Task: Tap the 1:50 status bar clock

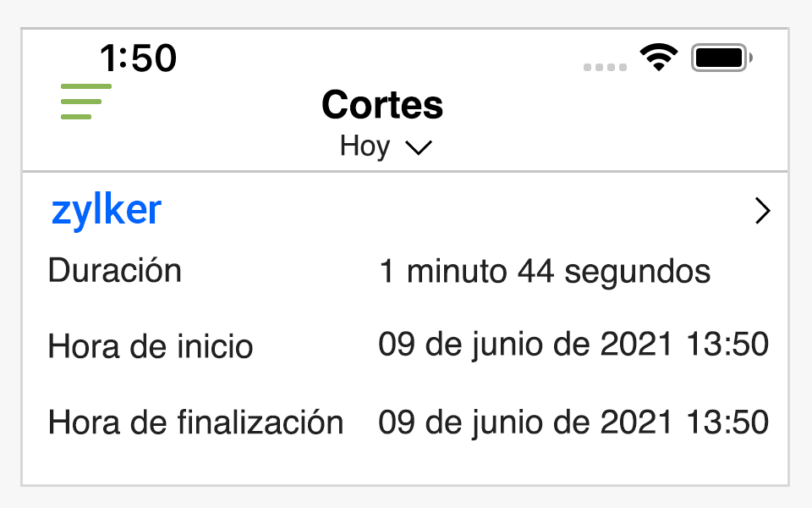Action: coord(138,58)
